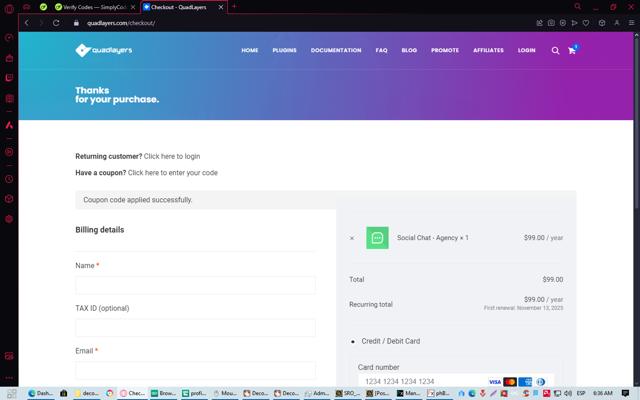Focus the Card number field

click(456, 381)
